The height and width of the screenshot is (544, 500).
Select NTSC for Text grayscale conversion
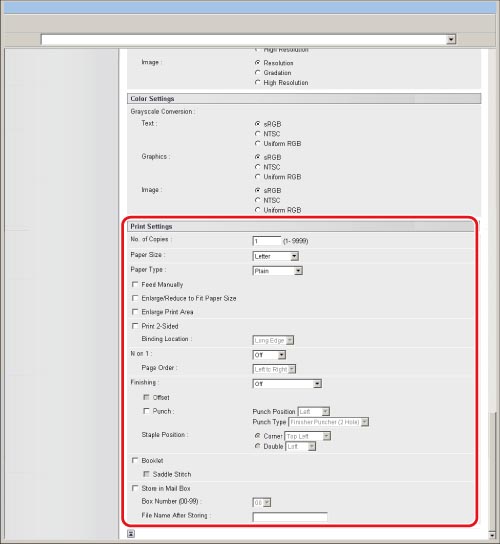[x=257, y=134]
